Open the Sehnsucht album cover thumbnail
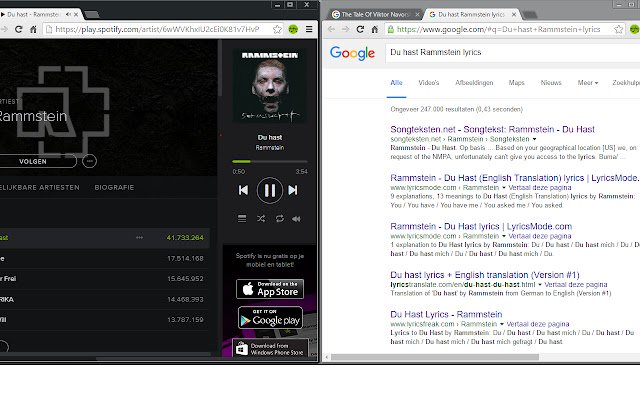Image resolution: width=640 pixels, height=400 pixels. pyautogui.click(x=269, y=85)
